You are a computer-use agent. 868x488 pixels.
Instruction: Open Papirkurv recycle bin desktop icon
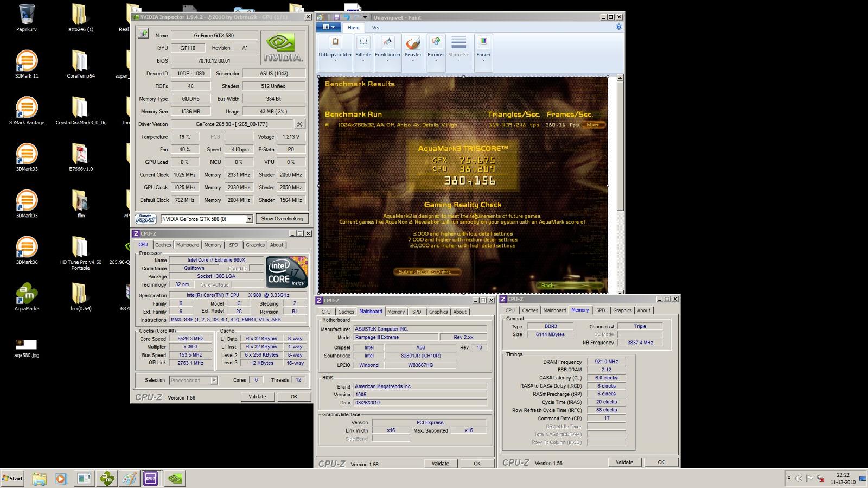(27, 17)
